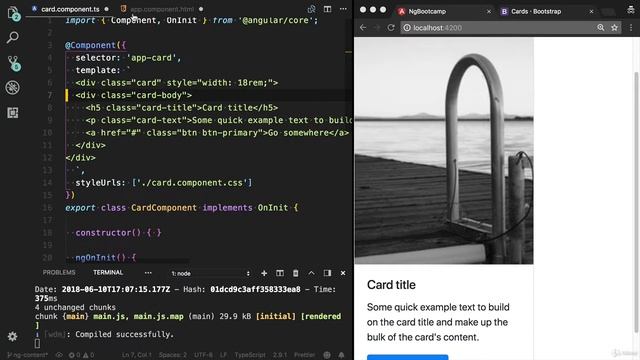The height and width of the screenshot is (360, 640).
Task: Click the eye icon in status bar
Action: pyautogui.click(x=59, y=355)
